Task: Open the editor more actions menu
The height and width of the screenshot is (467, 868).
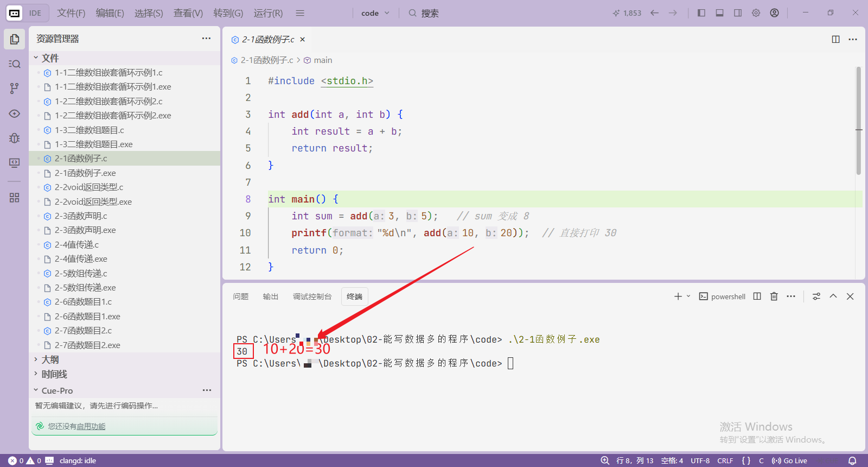Action: 853,39
